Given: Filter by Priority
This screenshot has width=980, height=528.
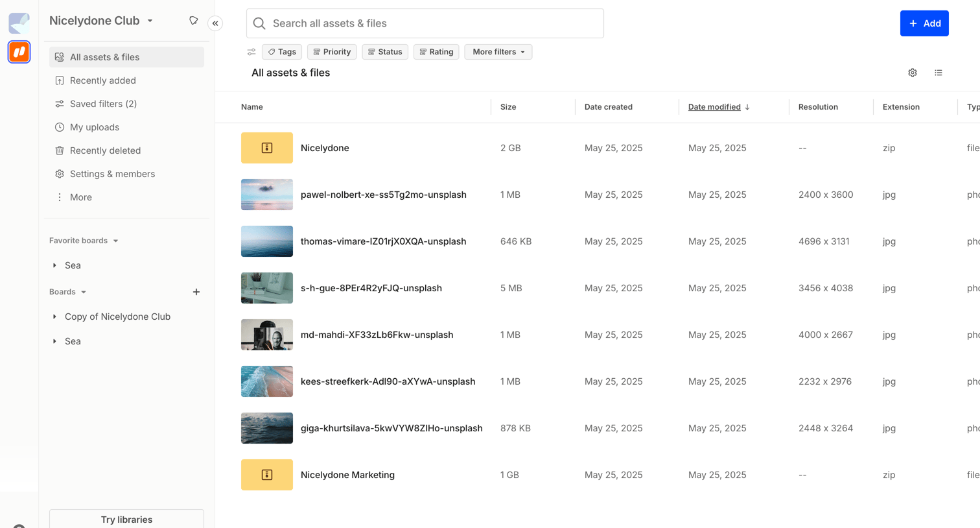Looking at the screenshot, I should [x=332, y=52].
